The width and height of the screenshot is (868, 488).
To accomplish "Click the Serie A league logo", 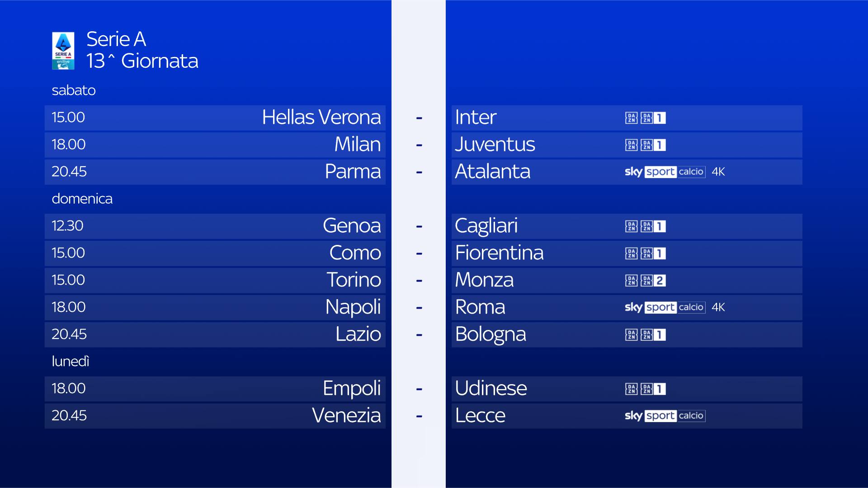I will [x=63, y=51].
